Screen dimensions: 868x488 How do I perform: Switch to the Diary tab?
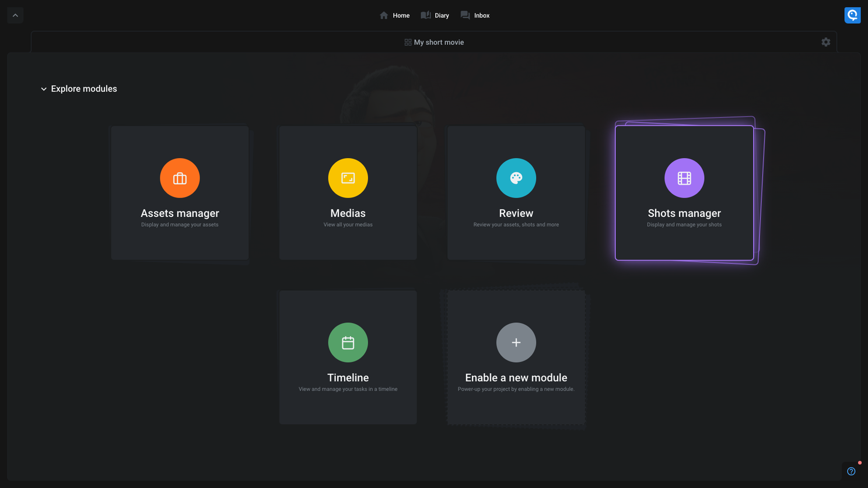click(x=435, y=15)
